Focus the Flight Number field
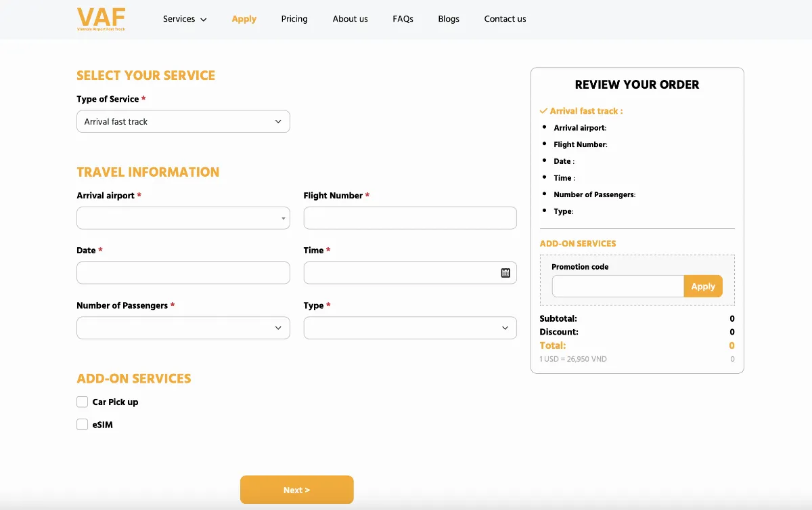 pyautogui.click(x=410, y=218)
